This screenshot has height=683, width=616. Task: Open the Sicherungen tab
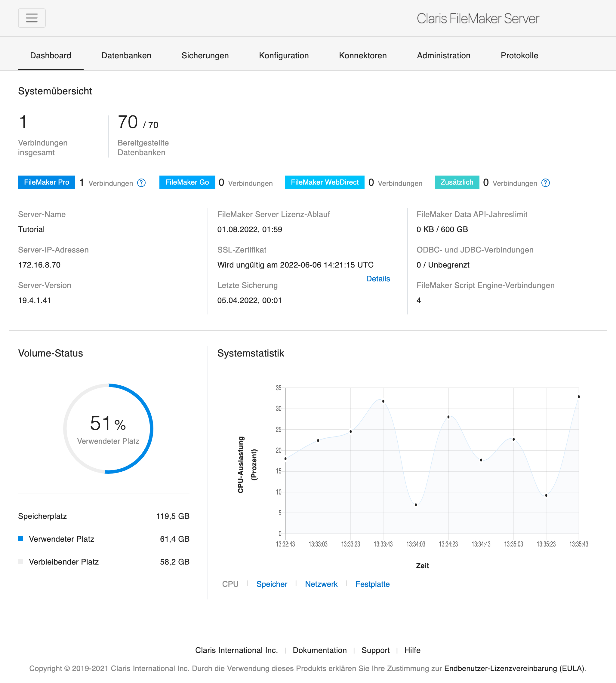pyautogui.click(x=205, y=56)
